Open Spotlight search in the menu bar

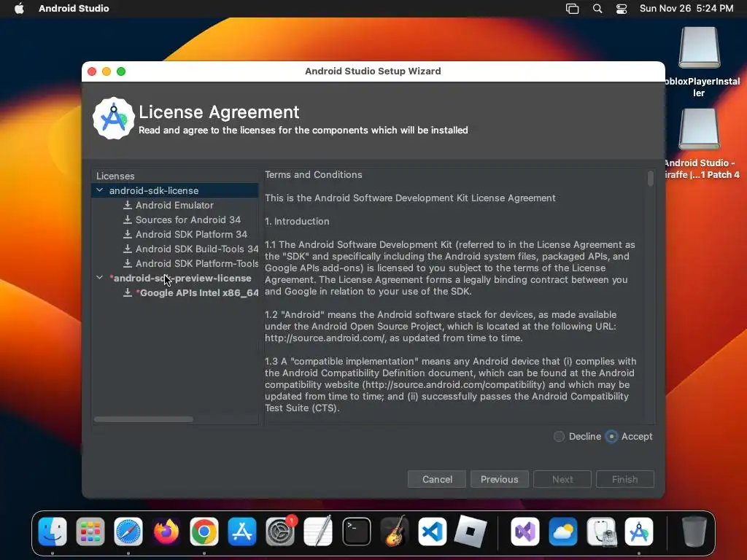click(x=597, y=9)
